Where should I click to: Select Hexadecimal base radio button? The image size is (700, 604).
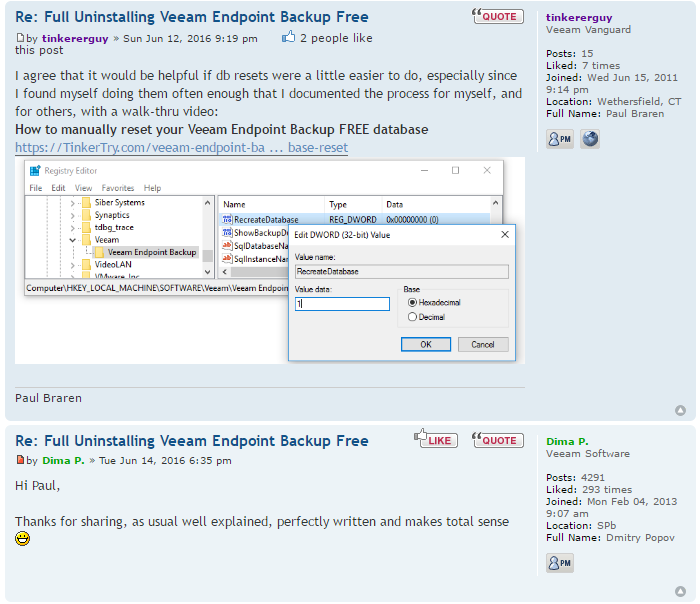point(412,303)
